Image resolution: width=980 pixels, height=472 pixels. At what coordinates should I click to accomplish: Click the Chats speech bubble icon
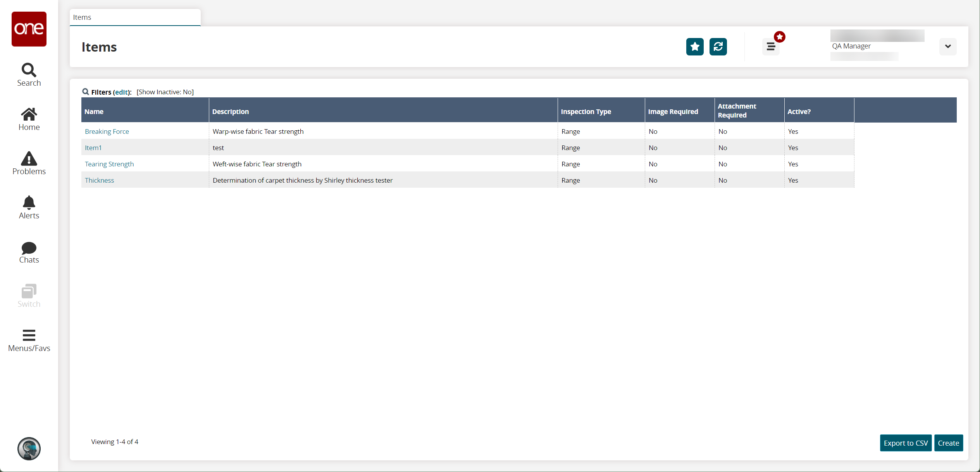[29, 247]
